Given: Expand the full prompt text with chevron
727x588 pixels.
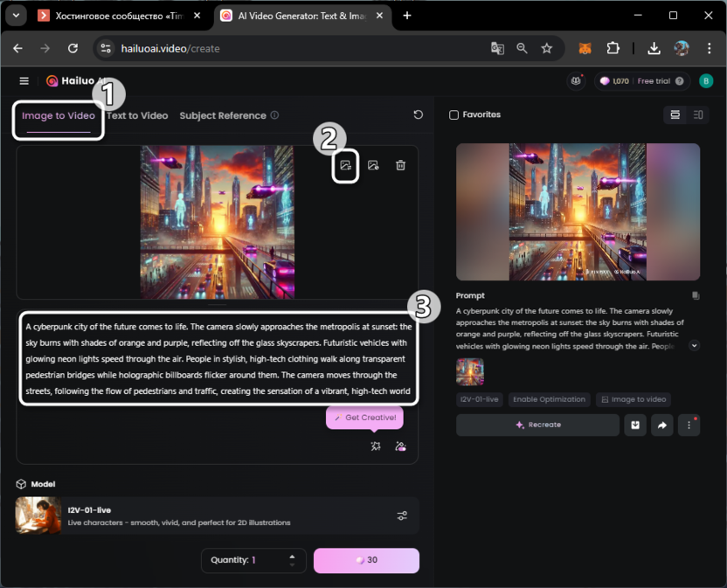Looking at the screenshot, I should coord(694,346).
